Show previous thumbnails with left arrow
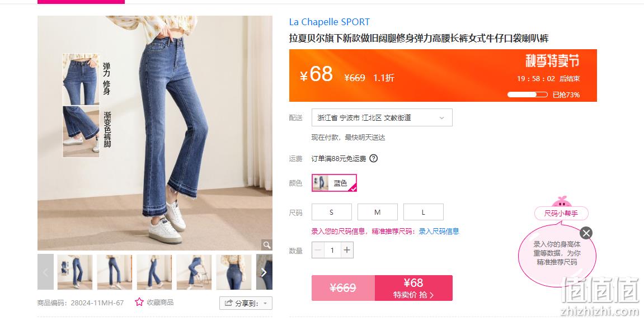The height and width of the screenshot is (321, 644). pos(45,272)
